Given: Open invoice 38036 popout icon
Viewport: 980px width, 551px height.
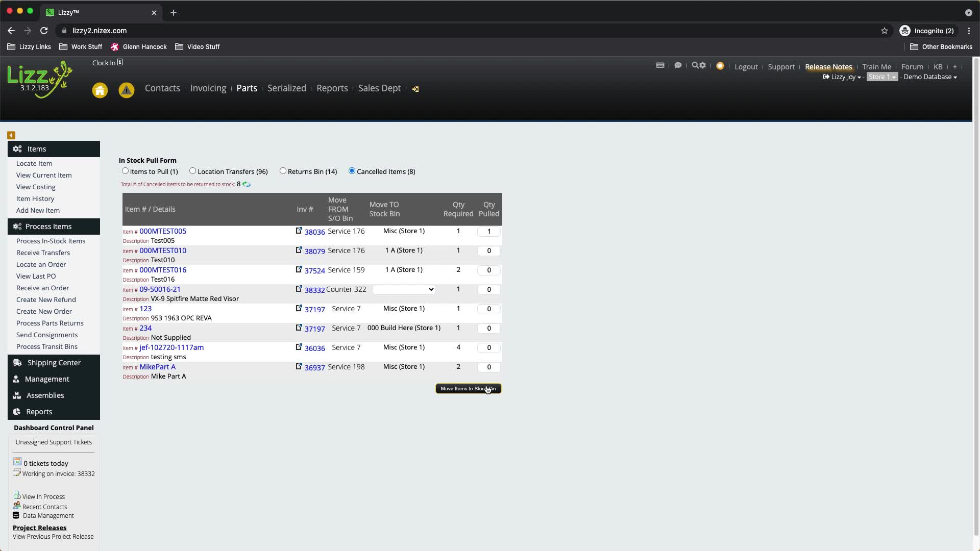Looking at the screenshot, I should (x=299, y=231).
